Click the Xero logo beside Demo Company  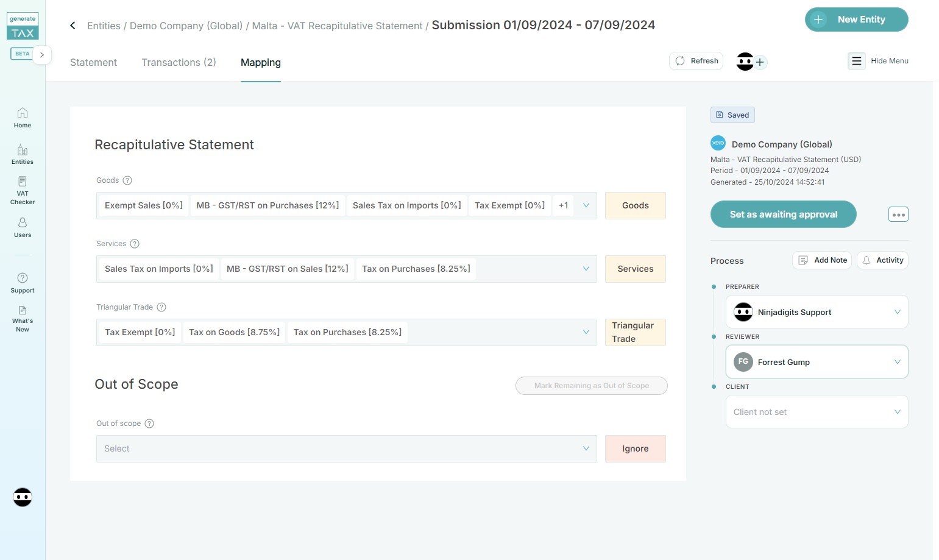718,143
